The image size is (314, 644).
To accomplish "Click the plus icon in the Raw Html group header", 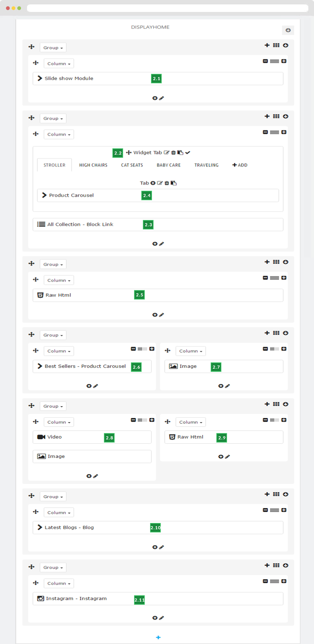I will coord(267,262).
